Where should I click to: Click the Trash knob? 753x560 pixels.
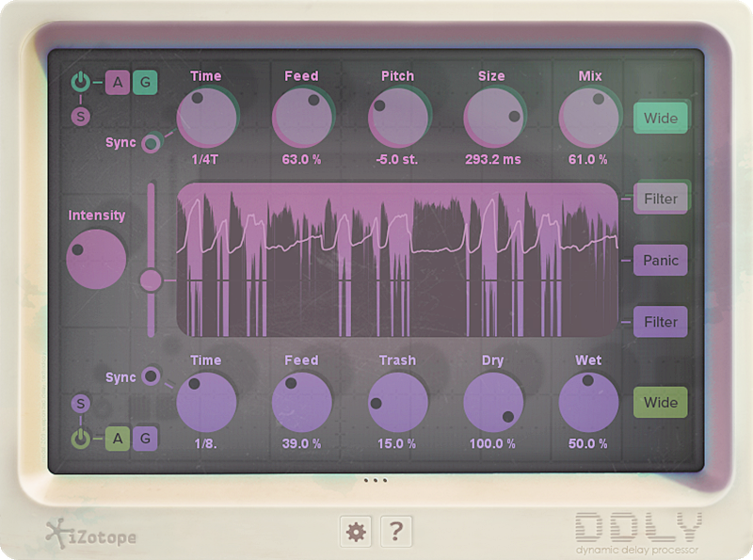tap(397, 403)
